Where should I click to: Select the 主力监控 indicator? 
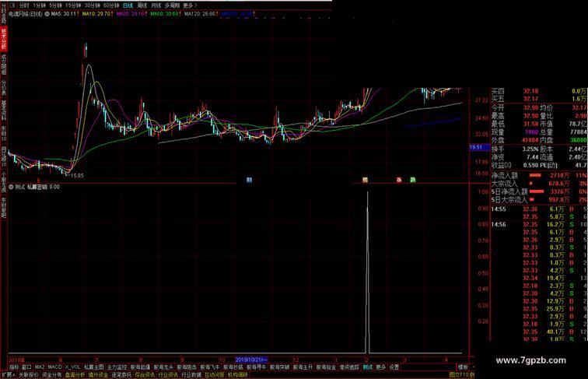pos(117,367)
